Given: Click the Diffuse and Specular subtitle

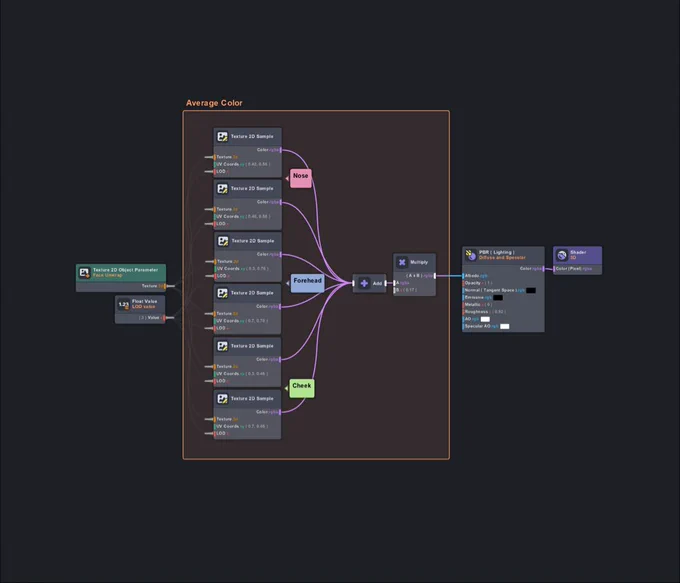Looking at the screenshot, I should tap(502, 258).
